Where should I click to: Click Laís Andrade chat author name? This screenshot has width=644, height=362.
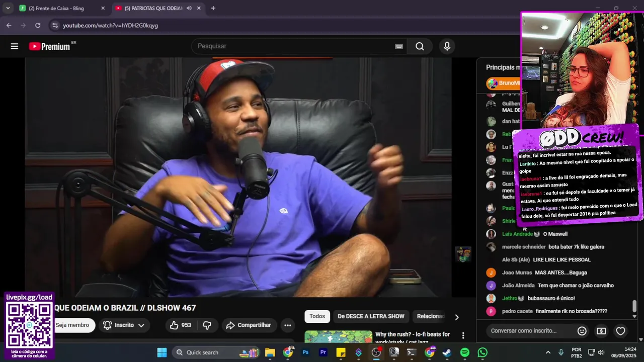(x=517, y=234)
